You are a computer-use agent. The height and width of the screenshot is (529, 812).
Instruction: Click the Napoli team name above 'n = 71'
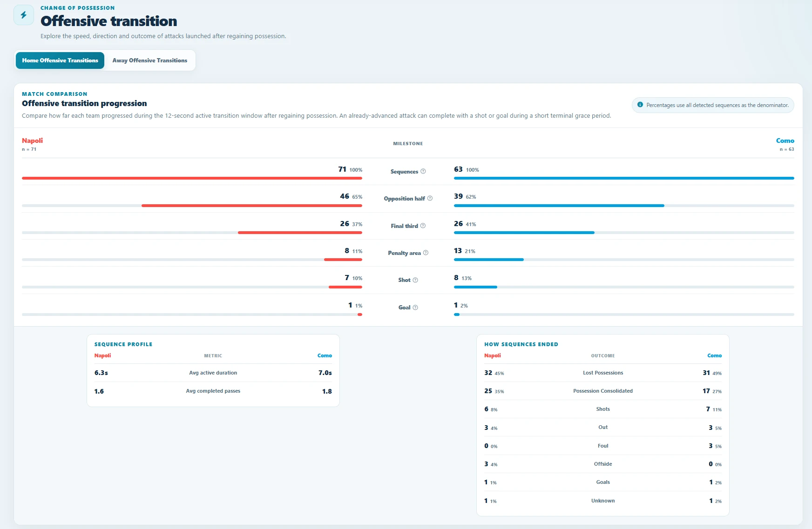pyautogui.click(x=32, y=141)
